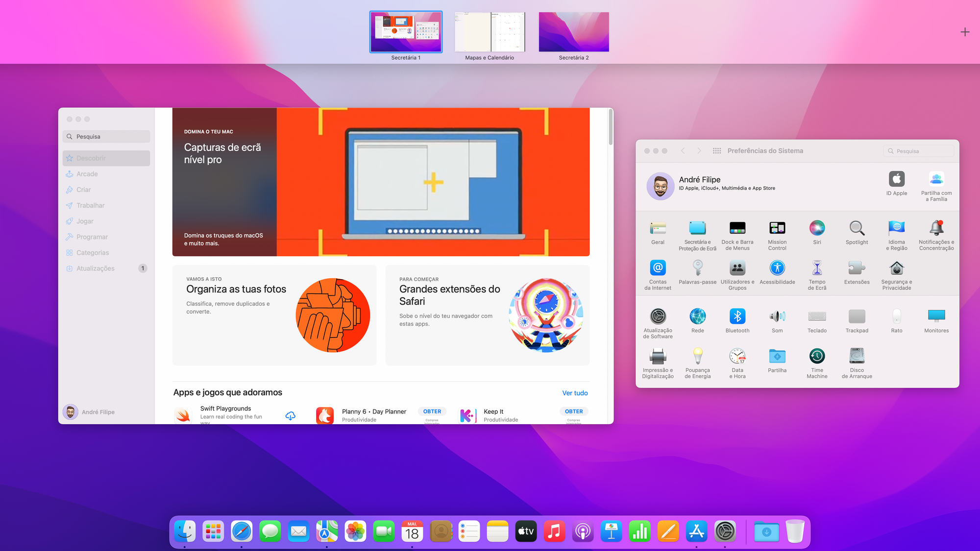Open André Filipe account in App Store

pos(89,412)
